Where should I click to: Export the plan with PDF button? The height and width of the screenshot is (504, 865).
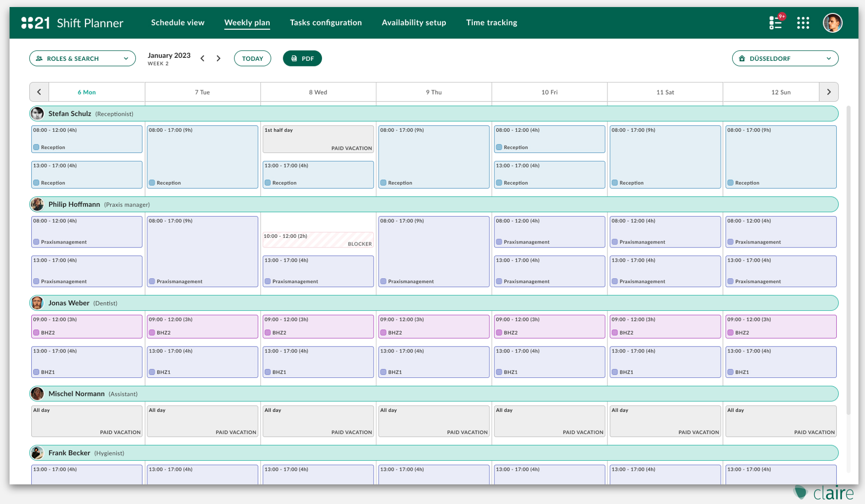pos(302,58)
